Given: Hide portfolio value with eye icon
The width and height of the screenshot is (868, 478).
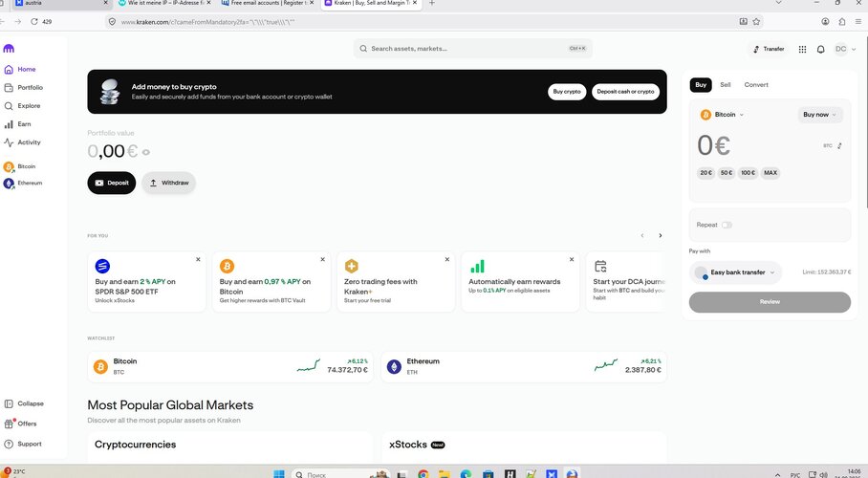Looking at the screenshot, I should click(x=145, y=152).
